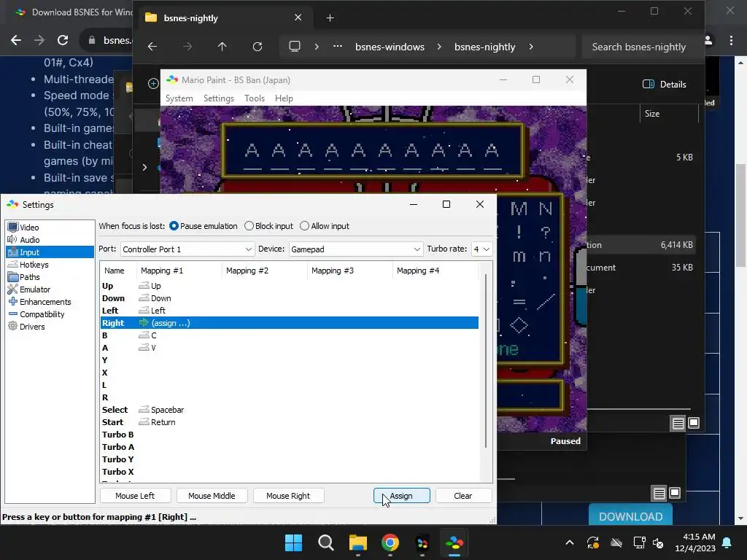The image size is (747, 560).
Task: Select Pause emulation when focus is lost
Action: tap(204, 226)
